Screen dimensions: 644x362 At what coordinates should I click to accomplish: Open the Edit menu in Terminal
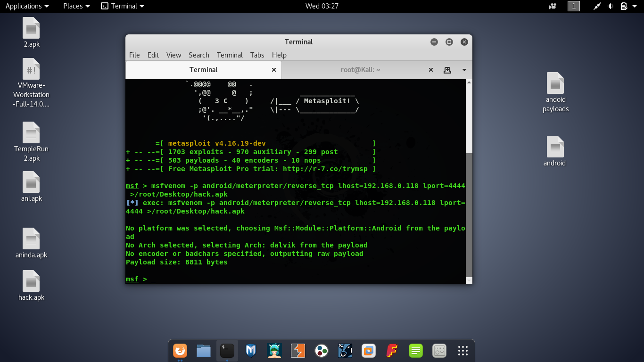(x=153, y=55)
